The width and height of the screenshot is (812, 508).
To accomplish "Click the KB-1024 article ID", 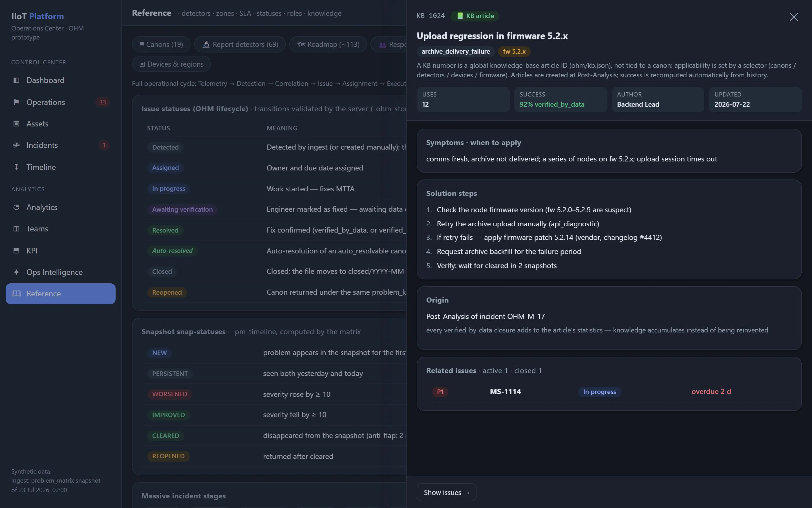I will tap(431, 16).
